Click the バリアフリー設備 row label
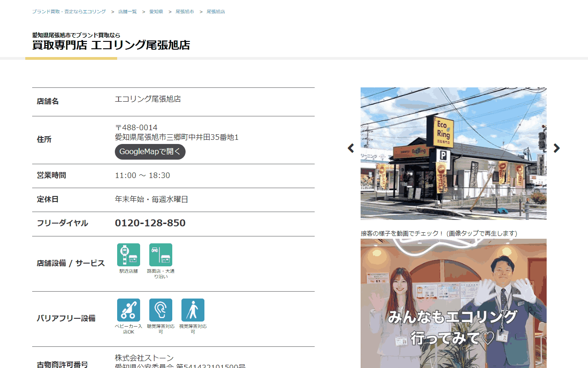Screen dimensions: 588x368 pyautogui.click(x=66, y=318)
